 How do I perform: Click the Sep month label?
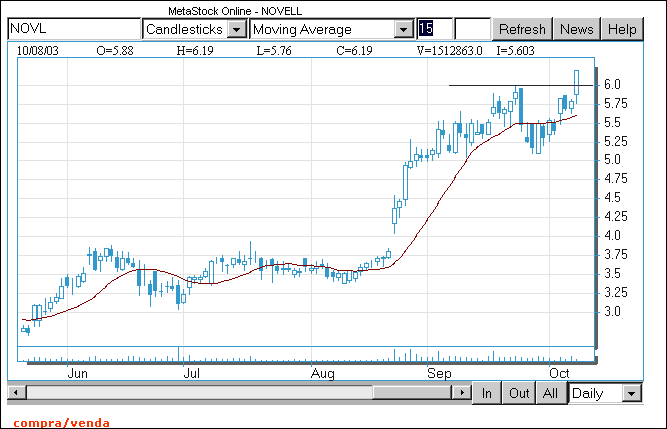pos(439,374)
